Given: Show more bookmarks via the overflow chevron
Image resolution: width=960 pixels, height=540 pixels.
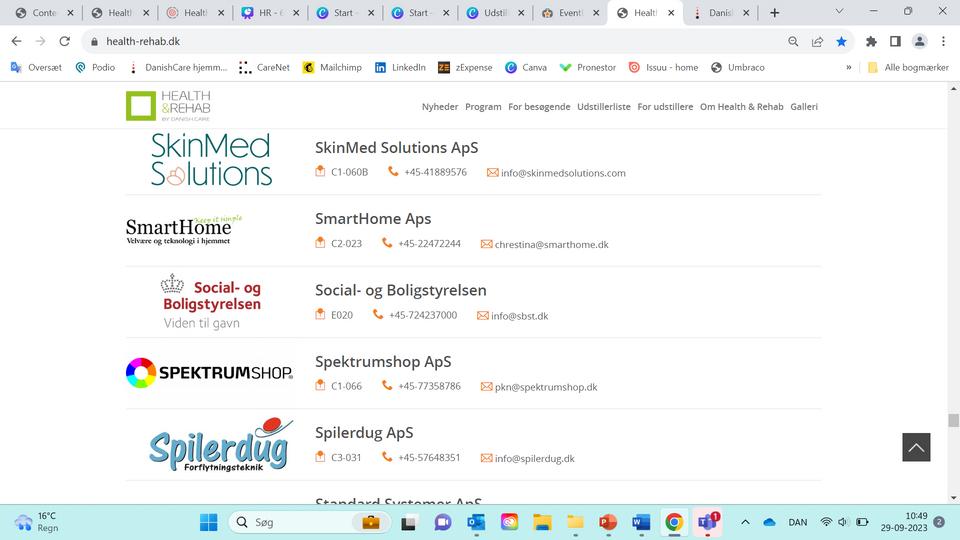Looking at the screenshot, I should click(849, 67).
